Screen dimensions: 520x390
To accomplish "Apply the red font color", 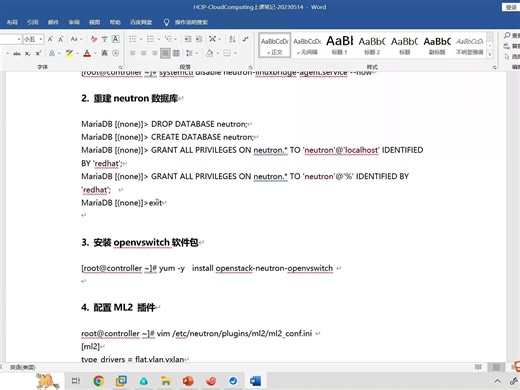I will point(87,53).
